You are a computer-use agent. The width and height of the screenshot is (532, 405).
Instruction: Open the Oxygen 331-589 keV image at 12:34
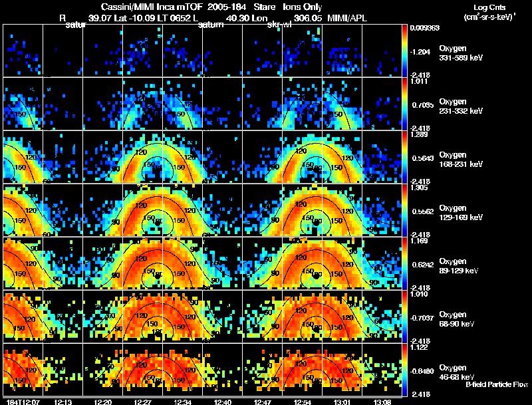pos(182,51)
